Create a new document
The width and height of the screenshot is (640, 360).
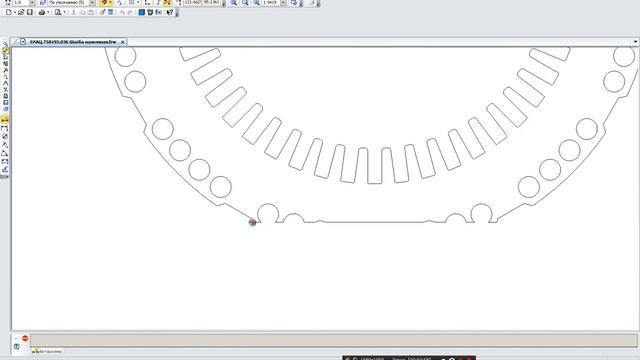click(9, 12)
